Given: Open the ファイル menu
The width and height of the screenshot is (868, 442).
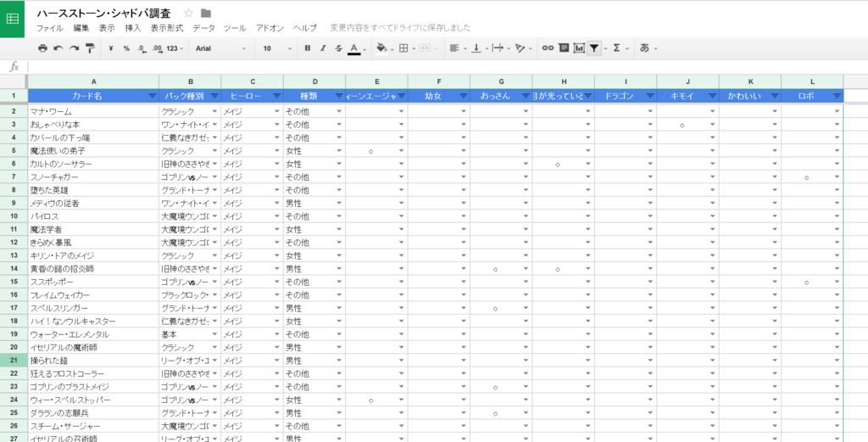Looking at the screenshot, I should [x=50, y=28].
